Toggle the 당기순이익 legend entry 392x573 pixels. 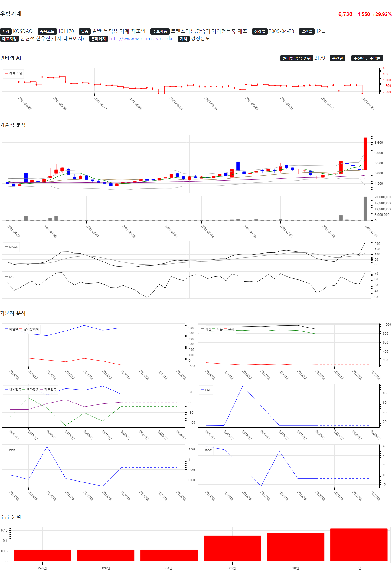point(29,329)
